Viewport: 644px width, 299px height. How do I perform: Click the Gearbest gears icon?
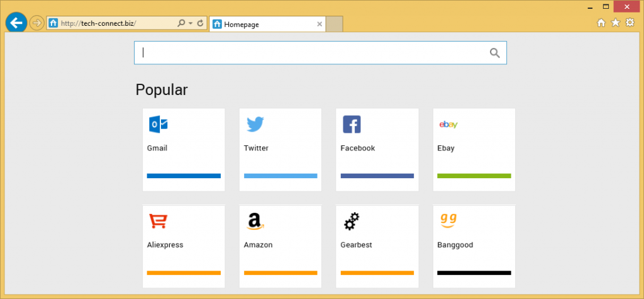coord(351,222)
